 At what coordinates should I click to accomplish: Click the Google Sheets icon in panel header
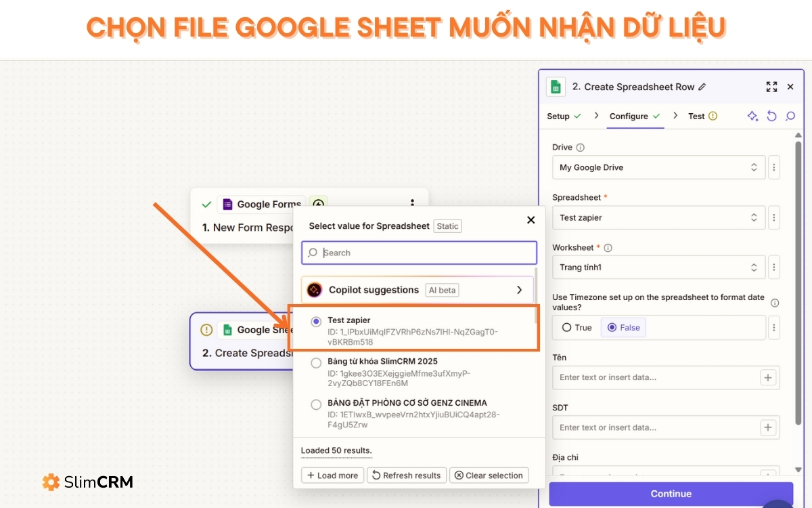tap(556, 87)
